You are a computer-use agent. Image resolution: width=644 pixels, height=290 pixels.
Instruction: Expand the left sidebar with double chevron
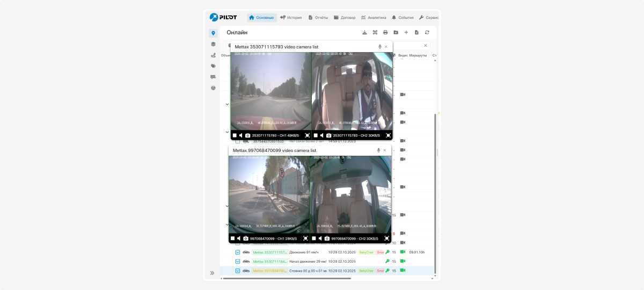[213, 273]
